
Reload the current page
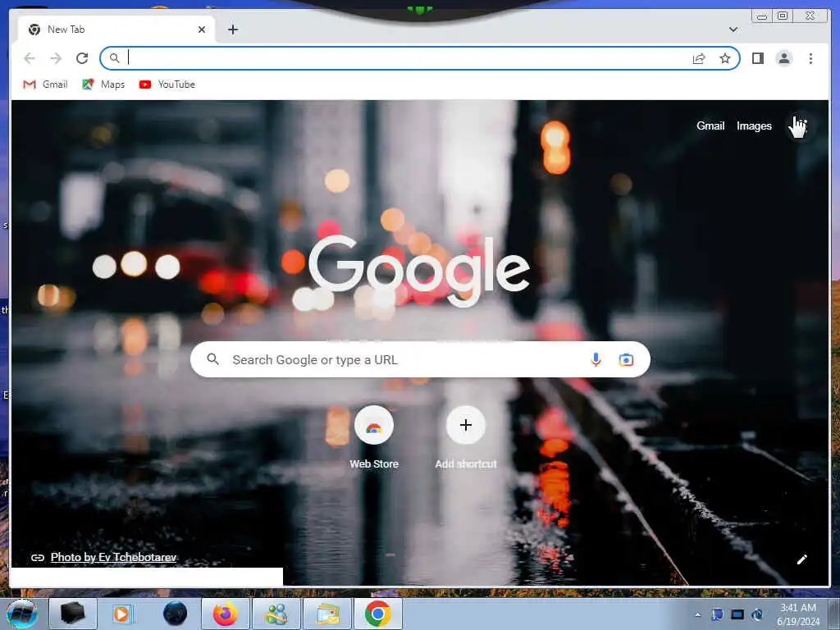(82, 58)
